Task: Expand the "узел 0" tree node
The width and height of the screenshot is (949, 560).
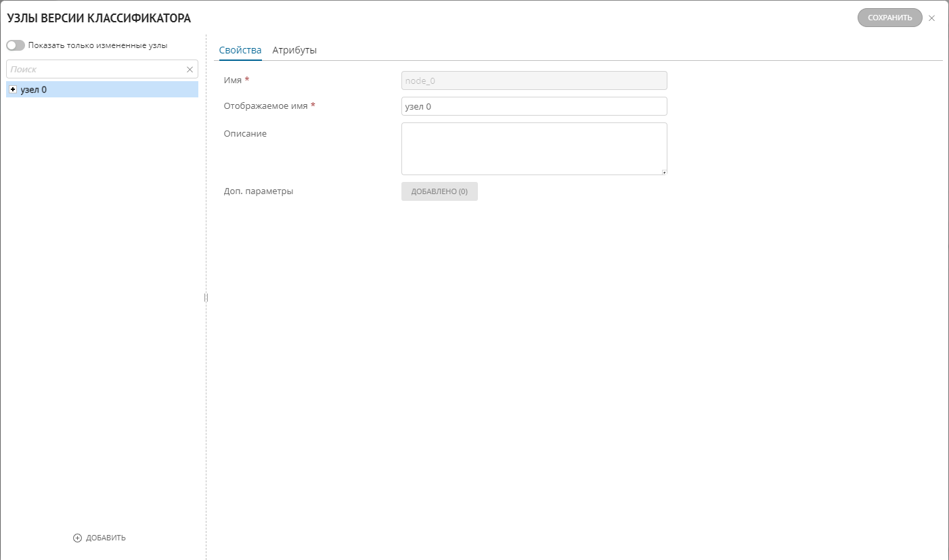Action: pyautogui.click(x=13, y=89)
